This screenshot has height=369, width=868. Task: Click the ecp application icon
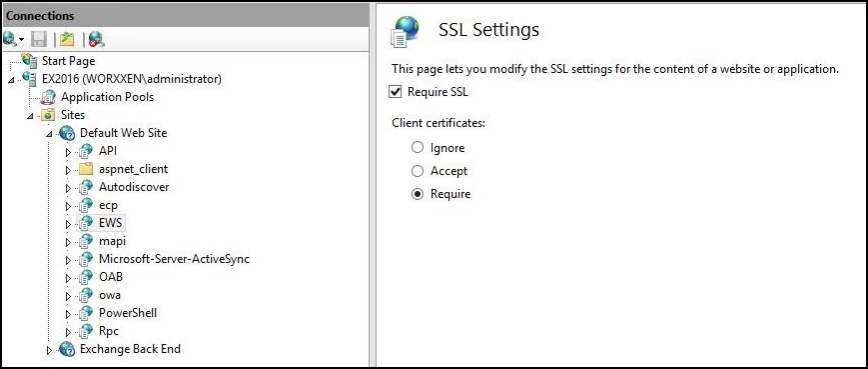click(x=85, y=205)
